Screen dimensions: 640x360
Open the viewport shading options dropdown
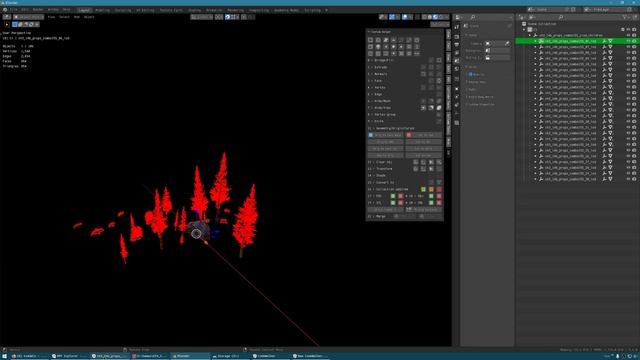tap(447, 17)
